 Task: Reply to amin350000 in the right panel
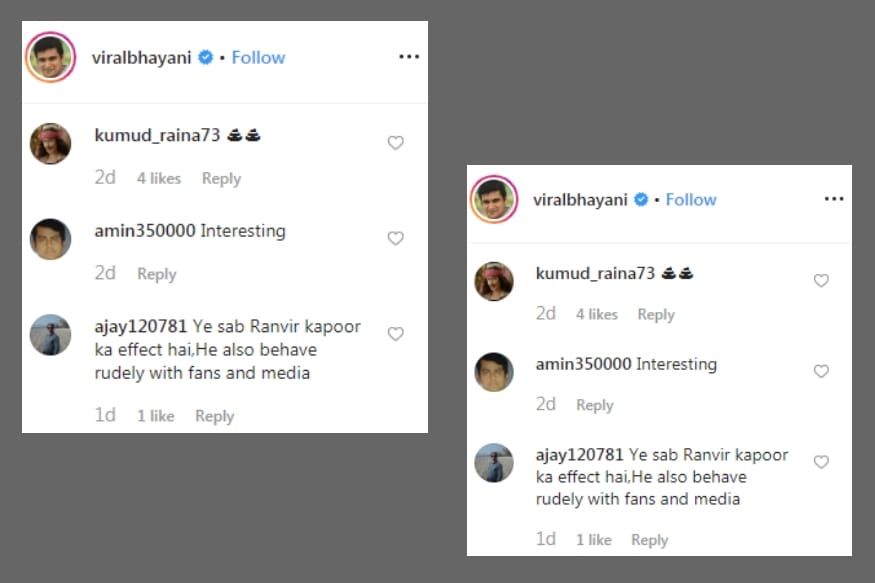pos(595,405)
